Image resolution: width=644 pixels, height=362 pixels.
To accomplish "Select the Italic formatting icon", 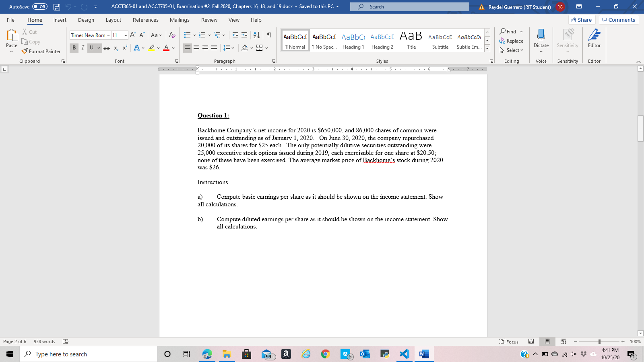I will [83, 48].
